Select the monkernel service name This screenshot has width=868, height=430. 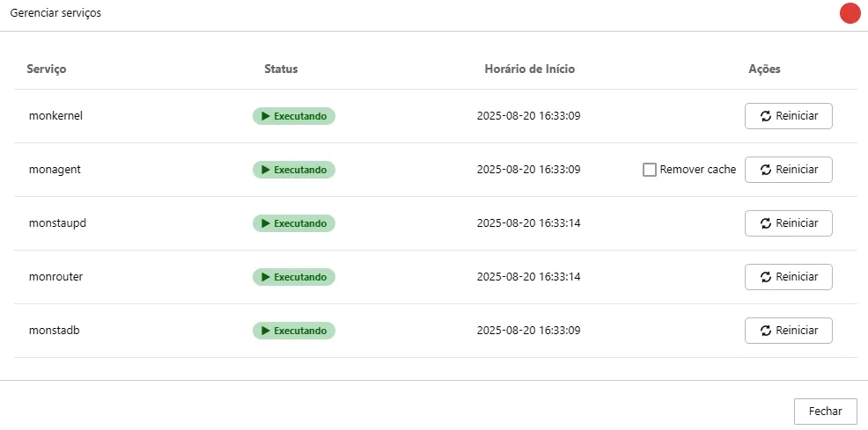[56, 116]
